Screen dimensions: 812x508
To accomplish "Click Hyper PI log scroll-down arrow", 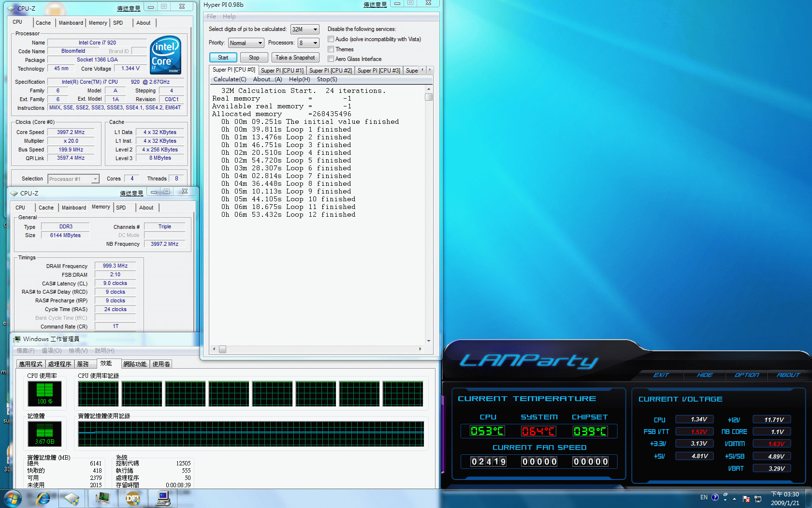I will (428, 341).
